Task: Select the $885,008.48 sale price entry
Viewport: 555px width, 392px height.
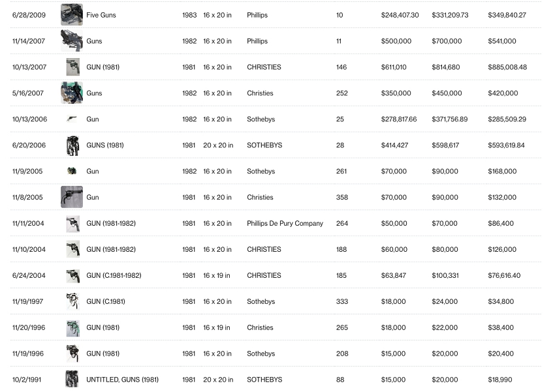Action: (507, 67)
